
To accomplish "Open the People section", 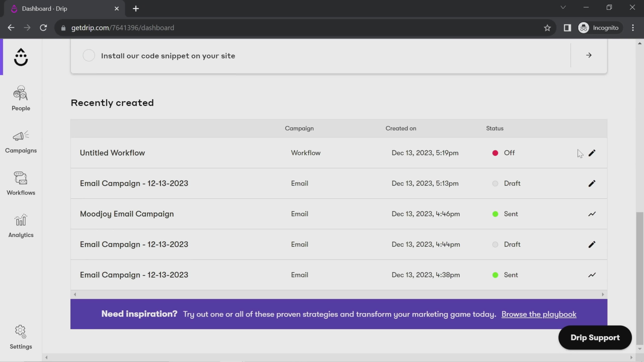I will pyautogui.click(x=21, y=98).
